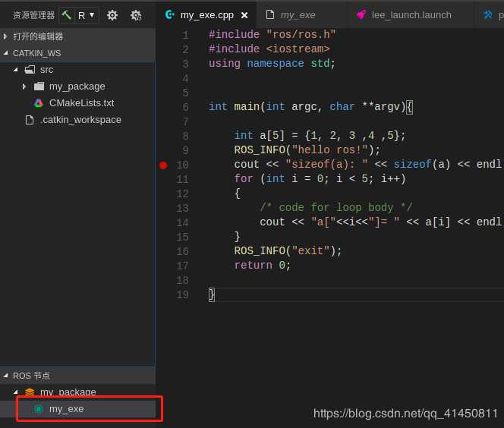The height and width of the screenshot is (428, 504).
Task: Click the 'int main' function line
Action: [310, 107]
